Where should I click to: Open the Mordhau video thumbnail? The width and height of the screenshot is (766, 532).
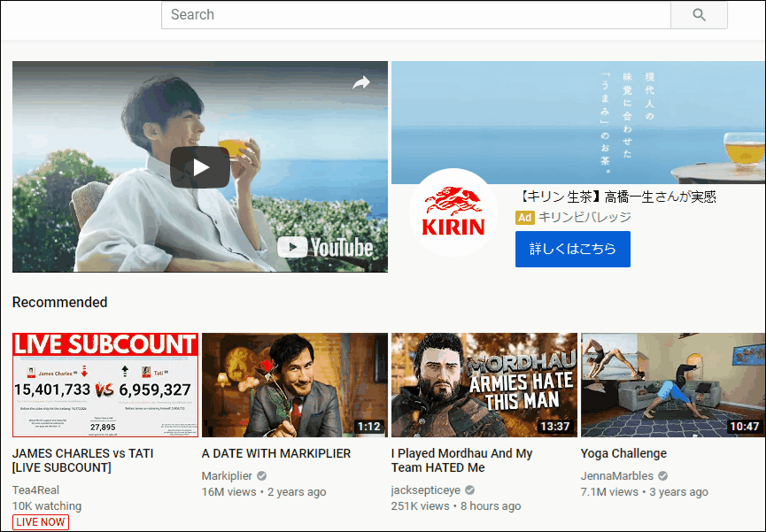[x=484, y=385]
